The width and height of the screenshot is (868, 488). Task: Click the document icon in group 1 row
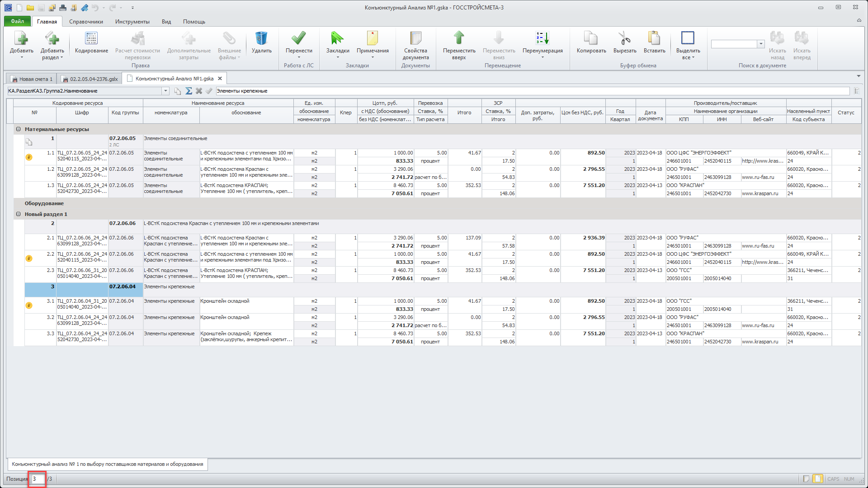pos(29,142)
